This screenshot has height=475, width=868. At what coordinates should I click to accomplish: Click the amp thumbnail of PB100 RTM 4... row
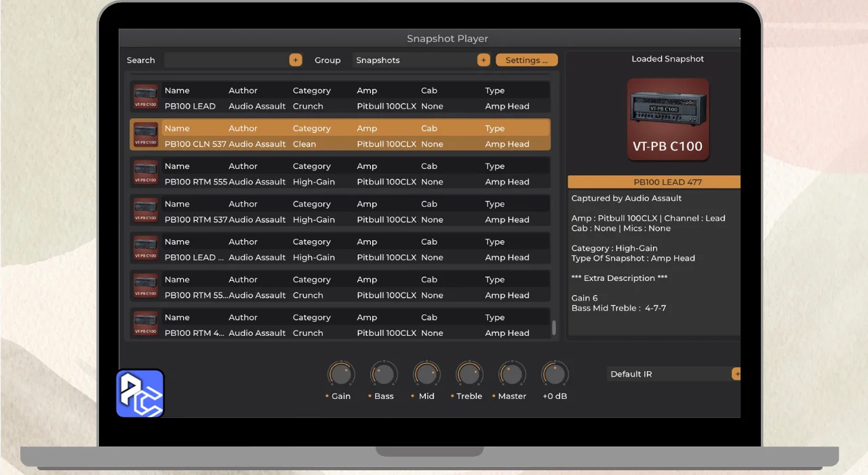click(x=146, y=324)
